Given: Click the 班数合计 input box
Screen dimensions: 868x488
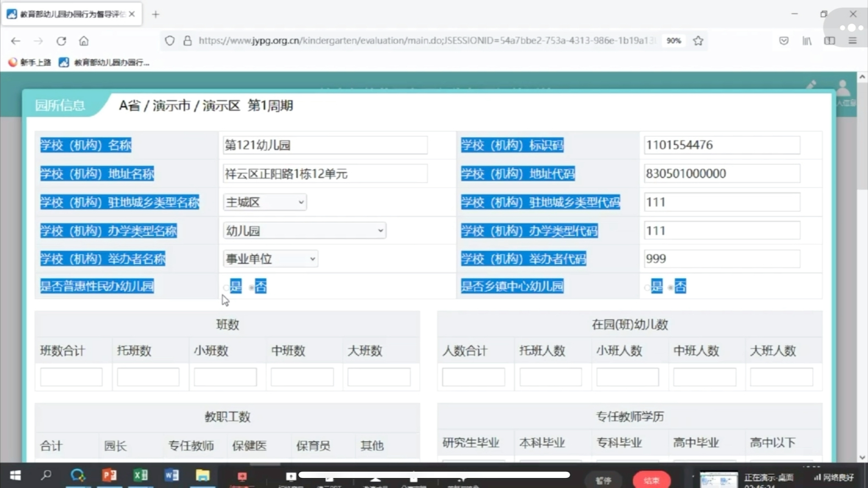Looking at the screenshot, I should click(71, 377).
